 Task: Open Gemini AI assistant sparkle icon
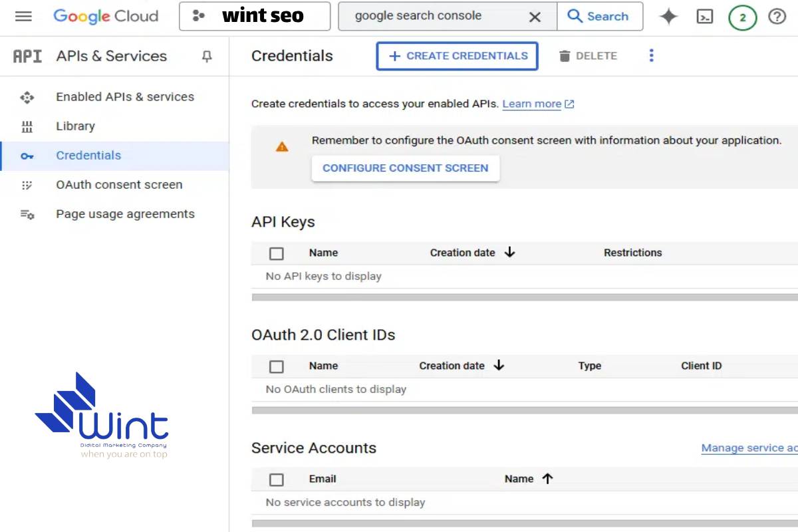click(668, 17)
